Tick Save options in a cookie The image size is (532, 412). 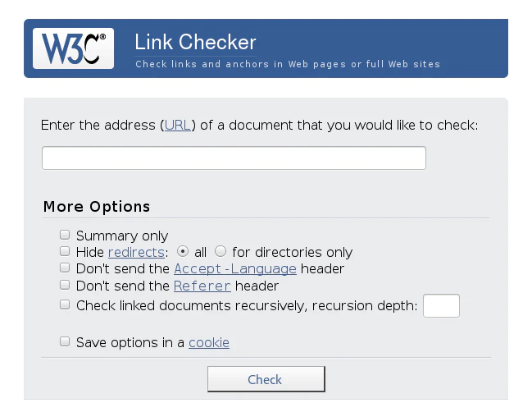[x=66, y=342]
